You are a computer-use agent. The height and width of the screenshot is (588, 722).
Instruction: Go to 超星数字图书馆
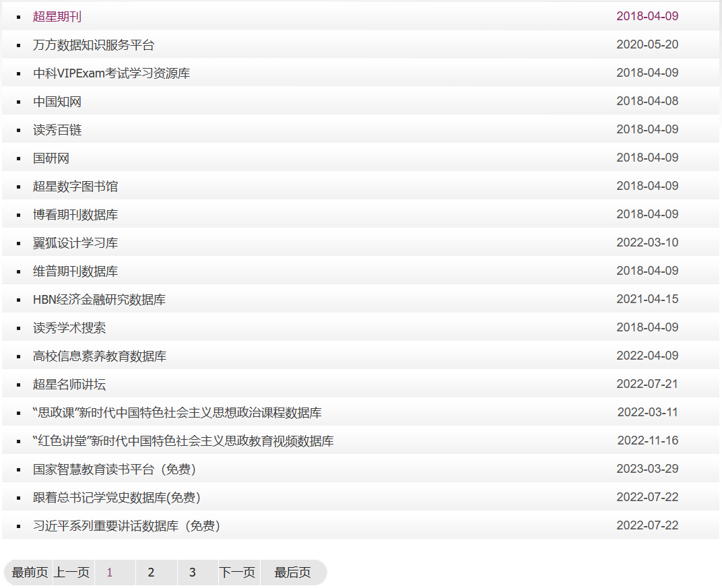tap(75, 187)
